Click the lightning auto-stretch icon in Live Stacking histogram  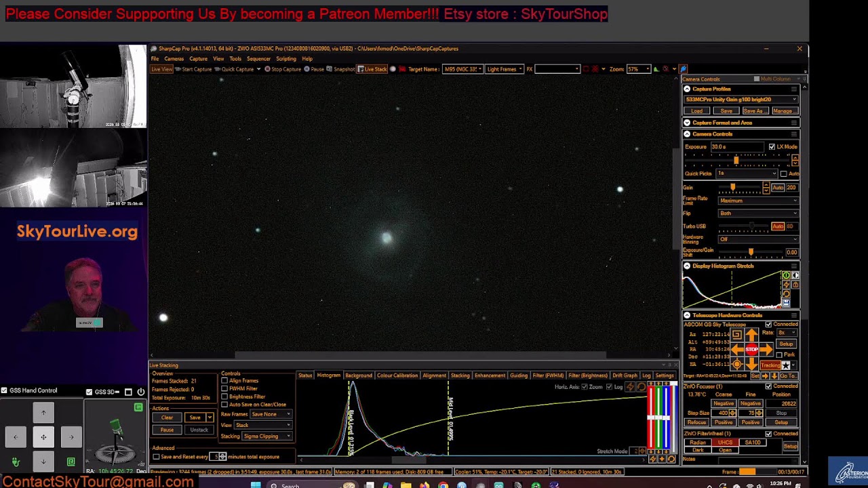630,387
